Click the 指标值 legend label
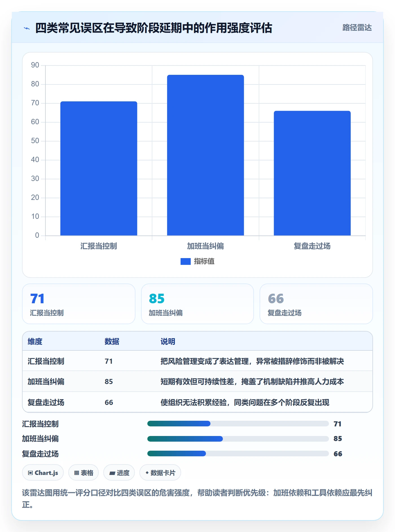This screenshot has height=532, width=395. (x=204, y=261)
